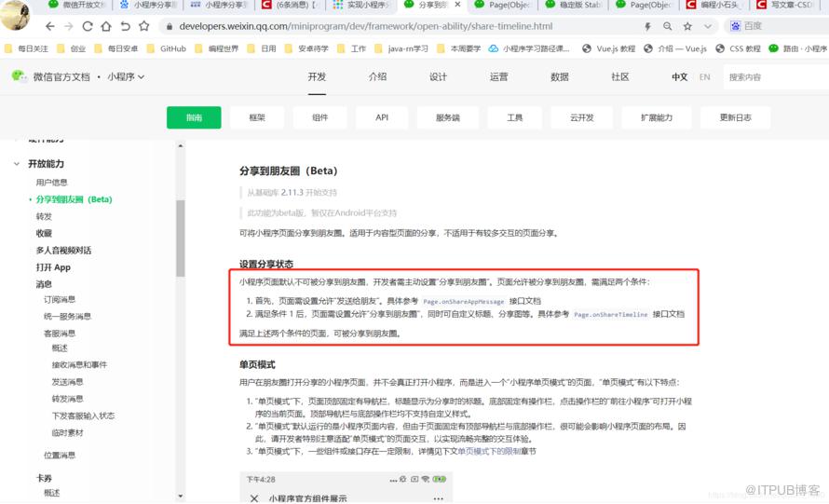Open the 介绍 — Vue.js bookmark
829x504 pixels.
(x=675, y=48)
